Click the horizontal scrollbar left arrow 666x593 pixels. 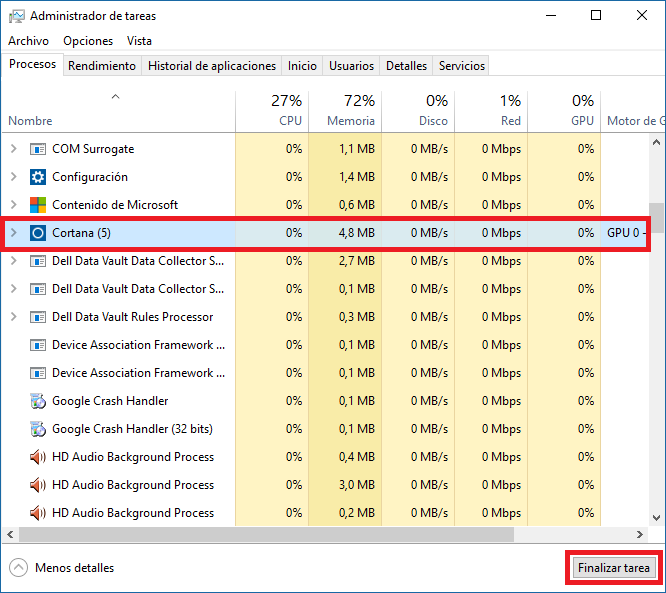click(x=11, y=534)
